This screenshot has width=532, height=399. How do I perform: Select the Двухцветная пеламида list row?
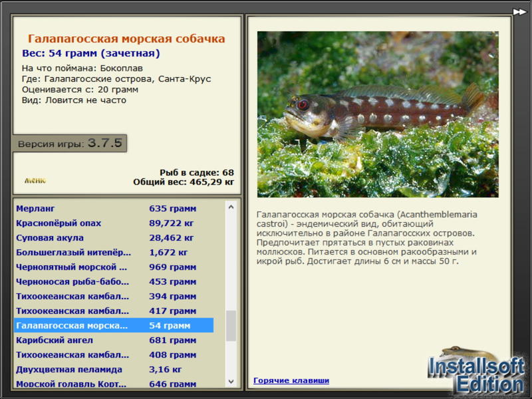click(114, 369)
